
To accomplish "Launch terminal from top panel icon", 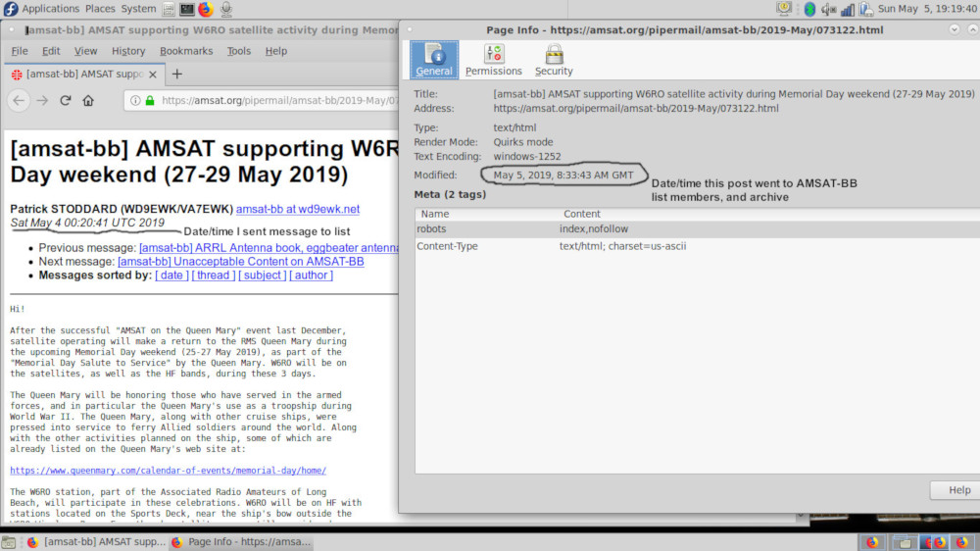I will [186, 9].
